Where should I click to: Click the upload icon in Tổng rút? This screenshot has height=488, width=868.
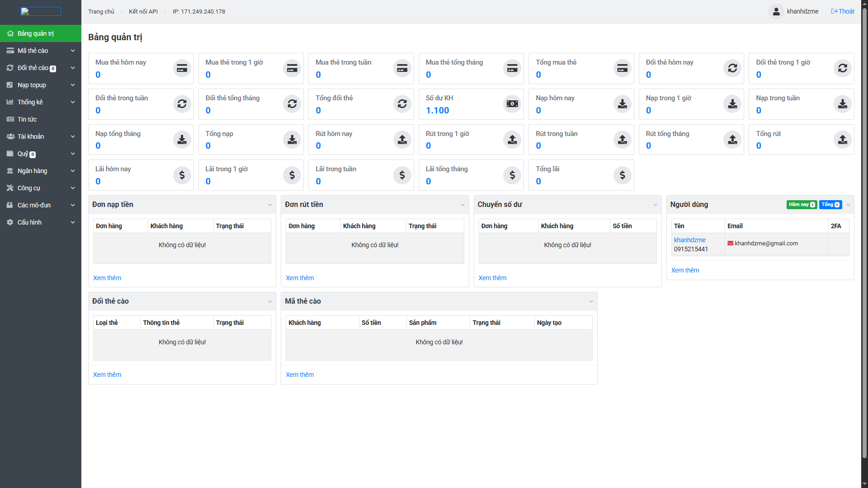click(842, 140)
